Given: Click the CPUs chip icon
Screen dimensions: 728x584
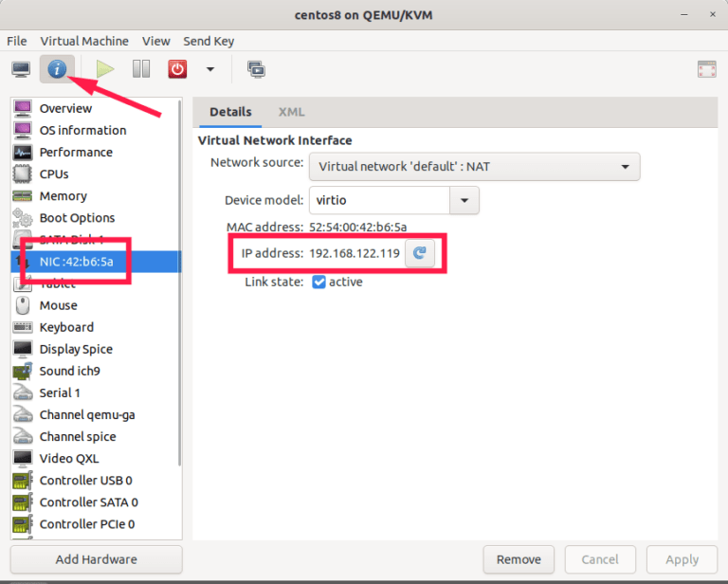Looking at the screenshot, I should pyautogui.click(x=23, y=174).
